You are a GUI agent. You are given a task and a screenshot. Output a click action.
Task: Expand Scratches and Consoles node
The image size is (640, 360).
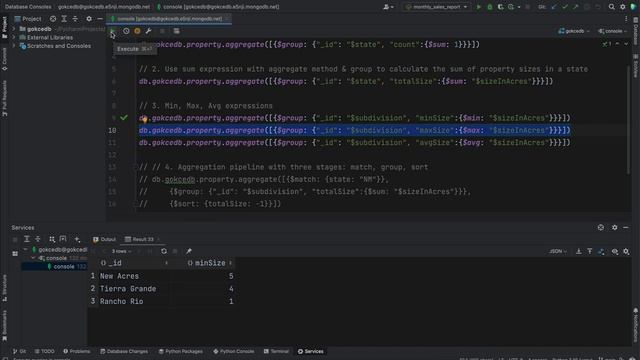click(x=14, y=46)
